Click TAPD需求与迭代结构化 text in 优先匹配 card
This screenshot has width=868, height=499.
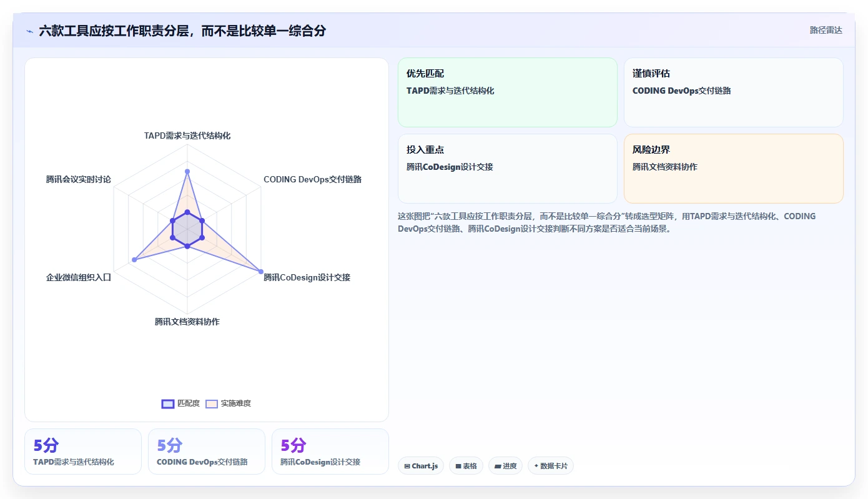click(x=450, y=91)
